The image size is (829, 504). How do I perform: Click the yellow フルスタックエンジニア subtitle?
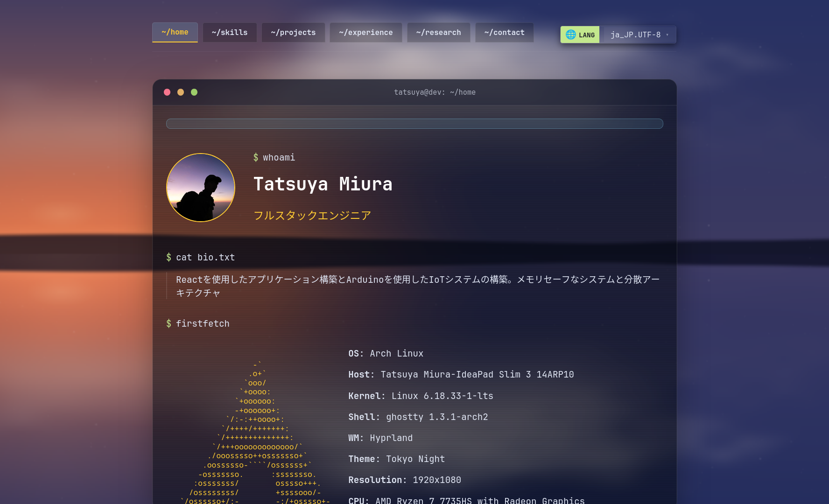(312, 215)
